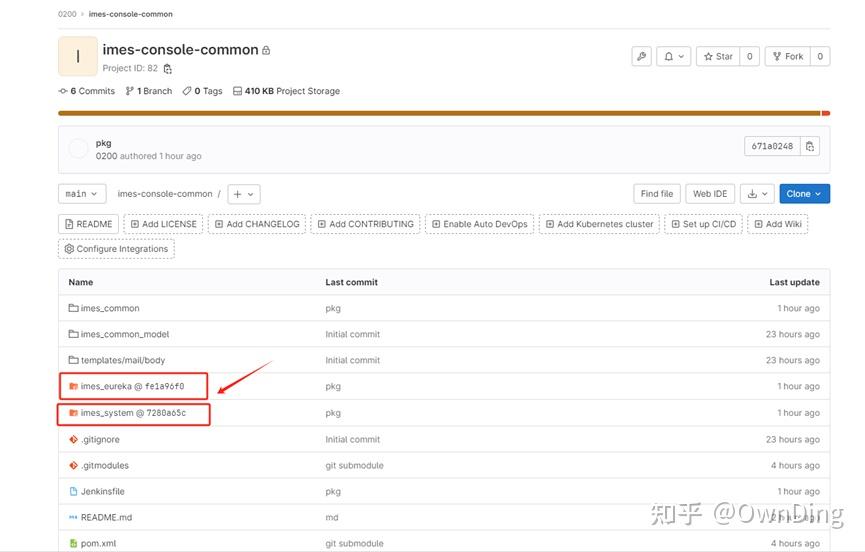This screenshot has width=865, height=552.
Task: Open the Jenkinsfile
Action: coord(103,491)
